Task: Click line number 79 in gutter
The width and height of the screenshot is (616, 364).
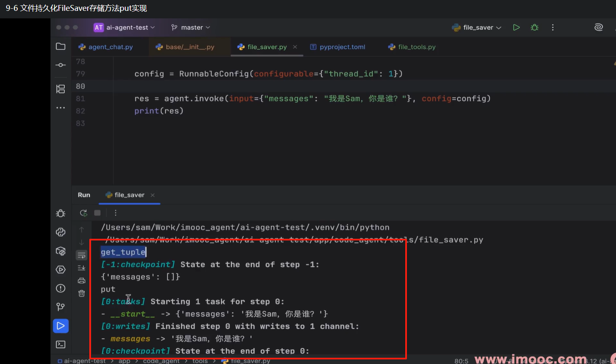Action: tap(80, 73)
